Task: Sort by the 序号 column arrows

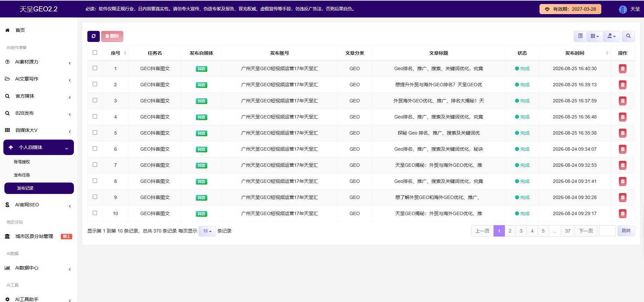Action: click(125, 53)
